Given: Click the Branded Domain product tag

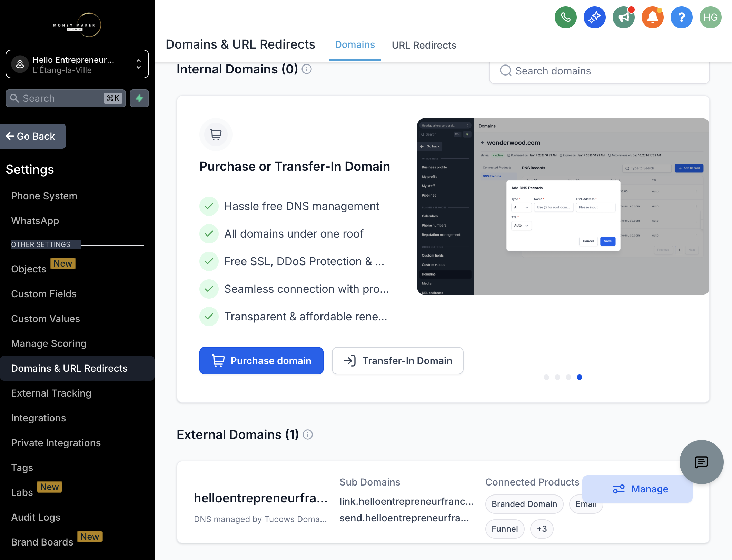Looking at the screenshot, I should click(524, 504).
